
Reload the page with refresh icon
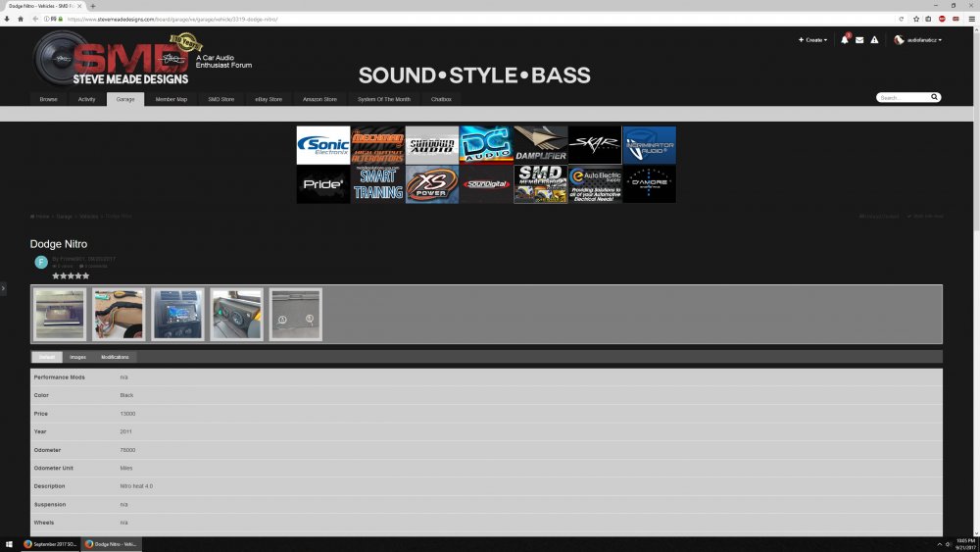tap(902, 19)
